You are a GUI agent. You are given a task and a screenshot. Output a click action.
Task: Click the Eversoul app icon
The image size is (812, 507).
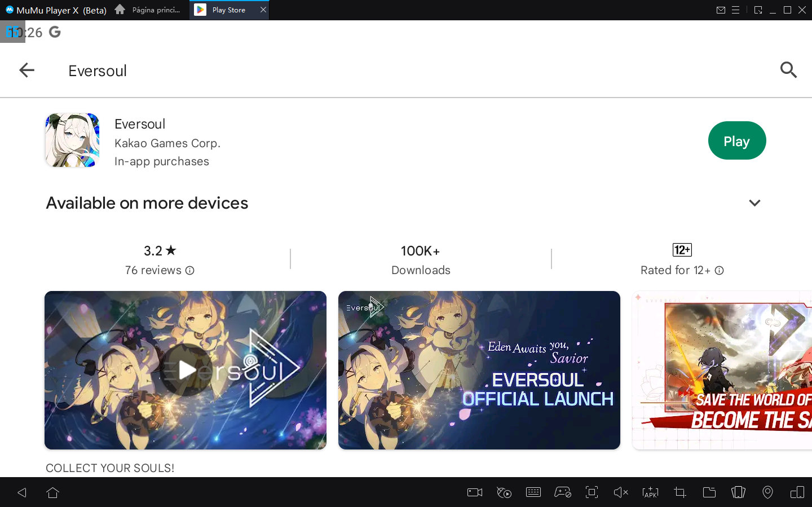(72, 140)
